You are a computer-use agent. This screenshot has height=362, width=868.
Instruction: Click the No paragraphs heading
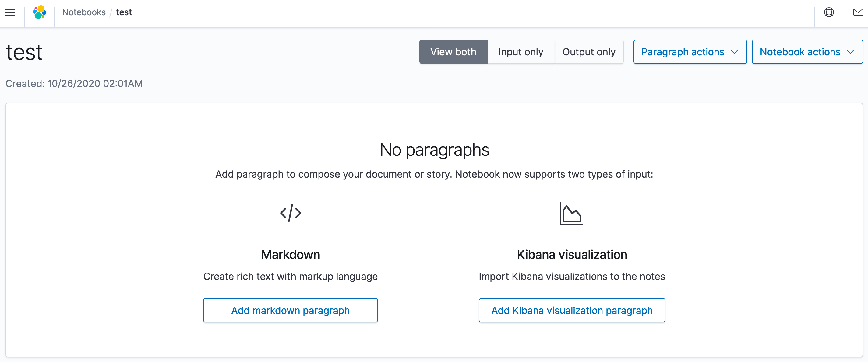point(434,150)
